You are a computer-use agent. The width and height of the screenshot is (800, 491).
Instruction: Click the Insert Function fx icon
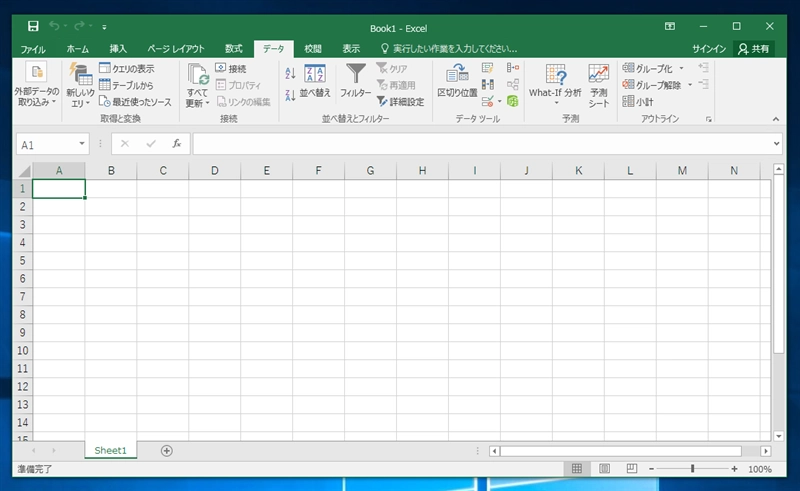pyautogui.click(x=177, y=144)
